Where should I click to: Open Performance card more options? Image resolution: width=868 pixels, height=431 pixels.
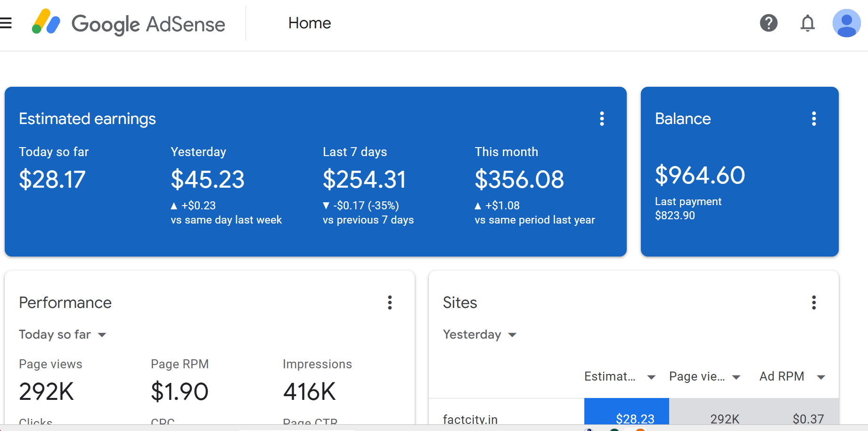coord(390,302)
